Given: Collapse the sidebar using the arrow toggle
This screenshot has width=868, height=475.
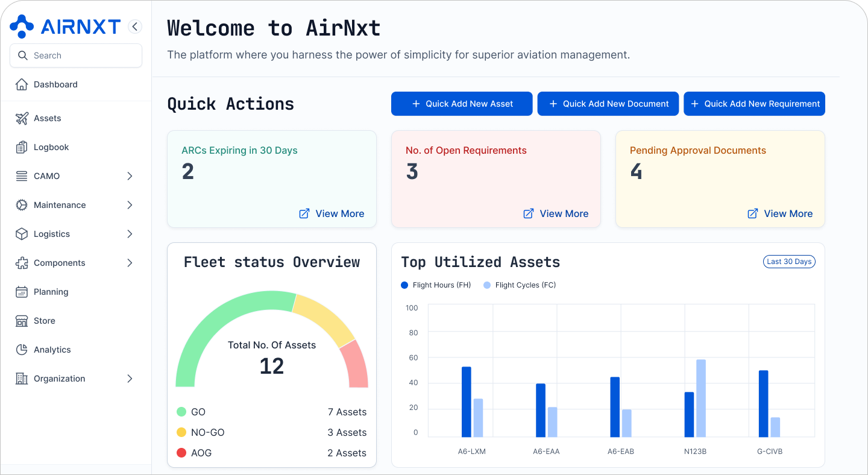Looking at the screenshot, I should tap(134, 26).
